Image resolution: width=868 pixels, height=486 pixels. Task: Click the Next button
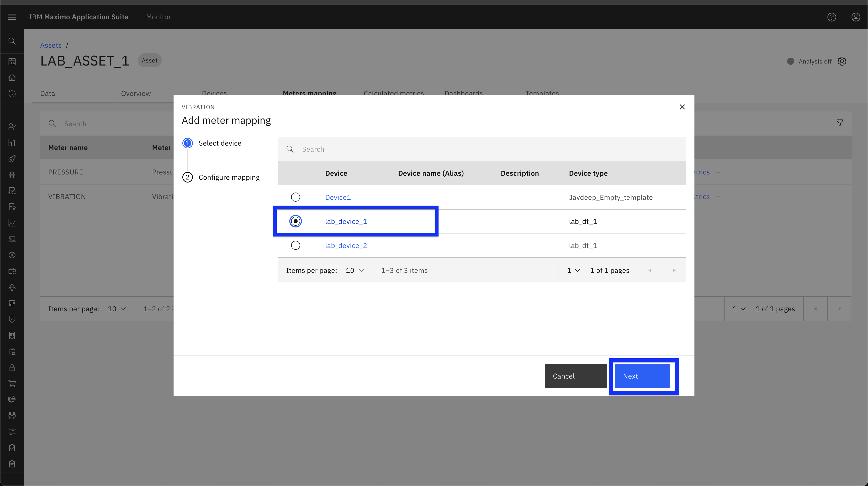pos(642,376)
